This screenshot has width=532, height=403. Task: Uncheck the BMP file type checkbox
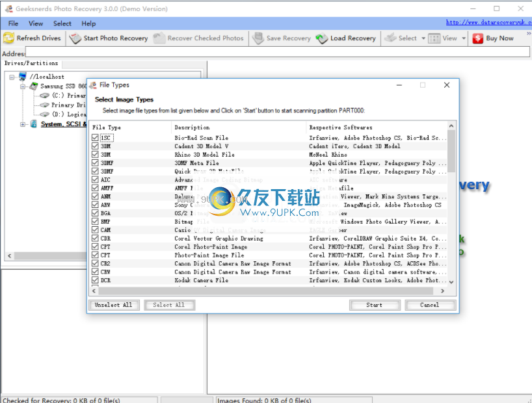(x=95, y=222)
